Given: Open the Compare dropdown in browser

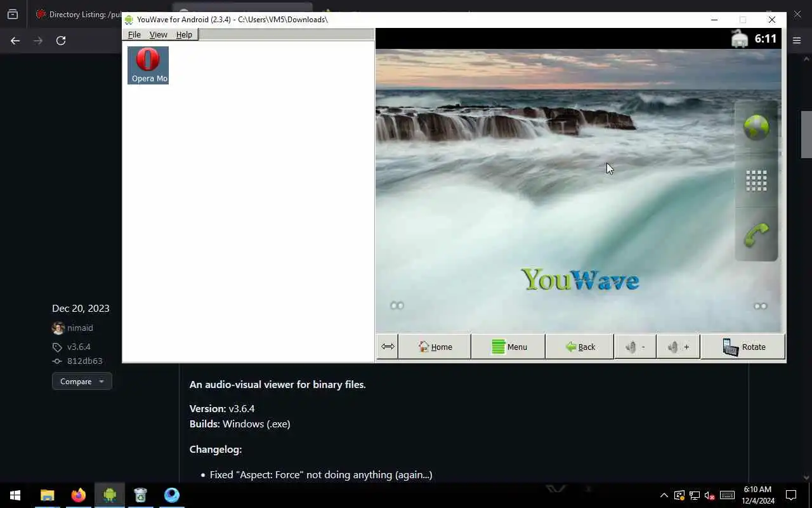Looking at the screenshot, I should coord(82,382).
